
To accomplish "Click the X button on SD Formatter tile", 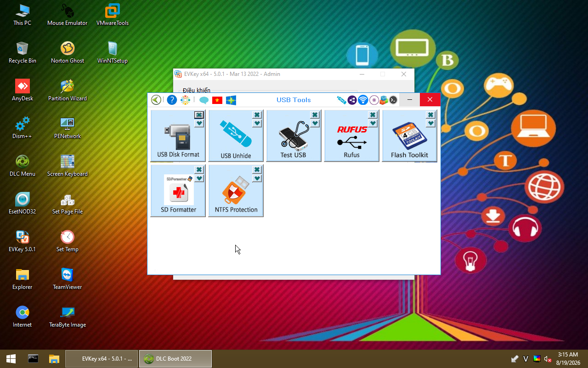I will coord(199,170).
